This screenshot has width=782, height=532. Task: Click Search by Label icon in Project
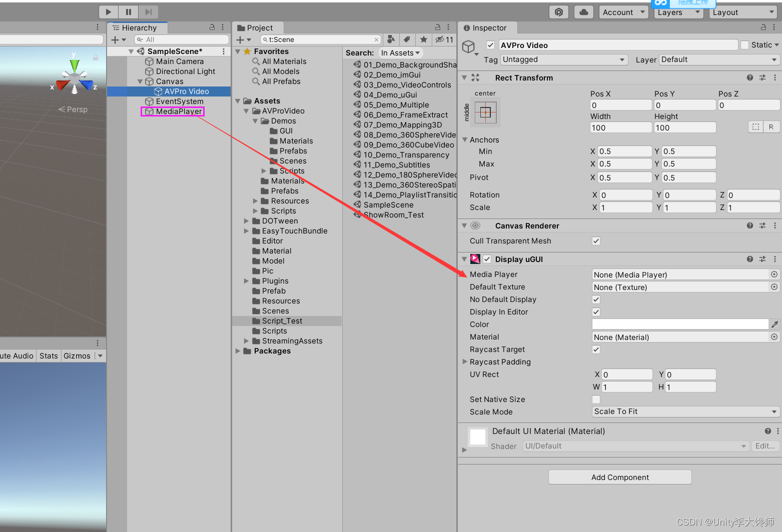pos(407,39)
